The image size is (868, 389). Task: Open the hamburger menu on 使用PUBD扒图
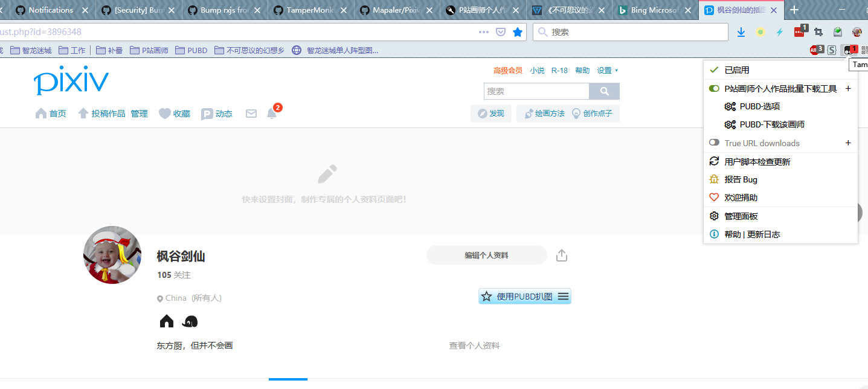tap(563, 296)
